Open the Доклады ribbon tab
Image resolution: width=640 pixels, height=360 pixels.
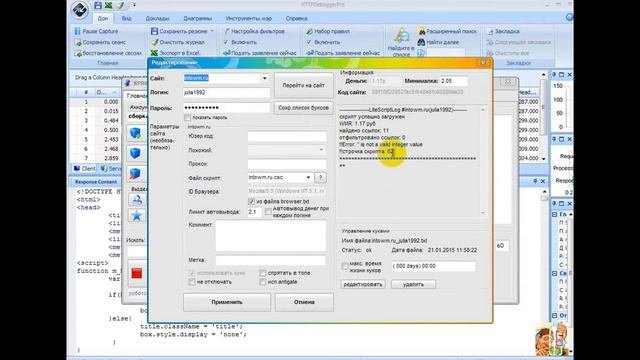point(157,18)
